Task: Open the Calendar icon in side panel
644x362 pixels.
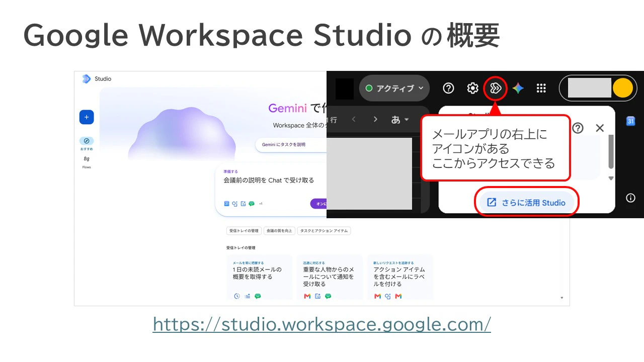Action: tap(630, 121)
